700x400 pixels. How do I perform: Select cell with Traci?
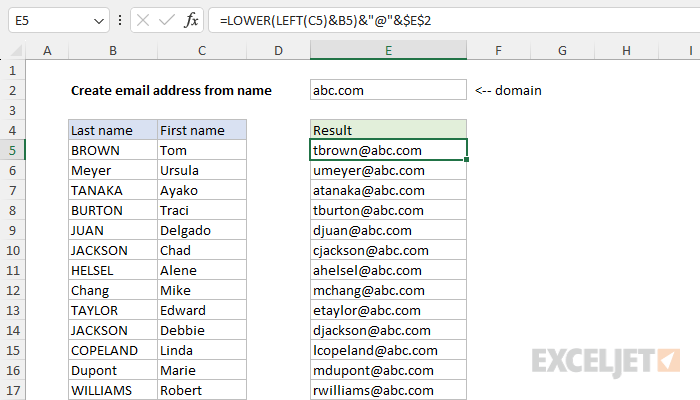click(x=202, y=210)
